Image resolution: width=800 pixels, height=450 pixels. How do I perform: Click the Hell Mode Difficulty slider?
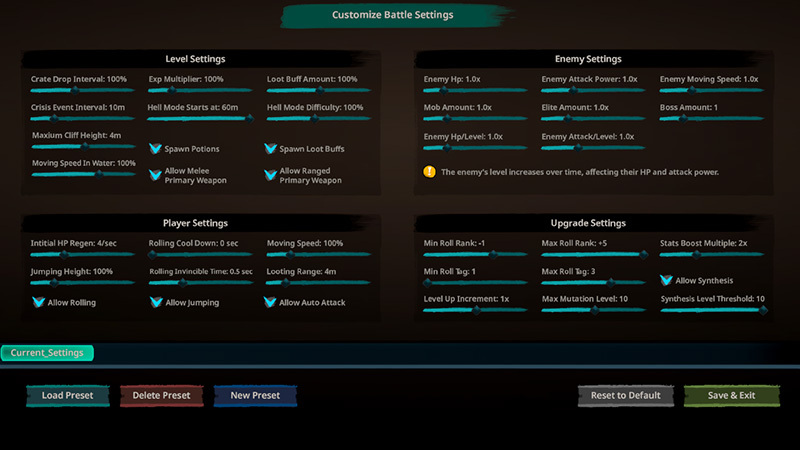point(318,119)
